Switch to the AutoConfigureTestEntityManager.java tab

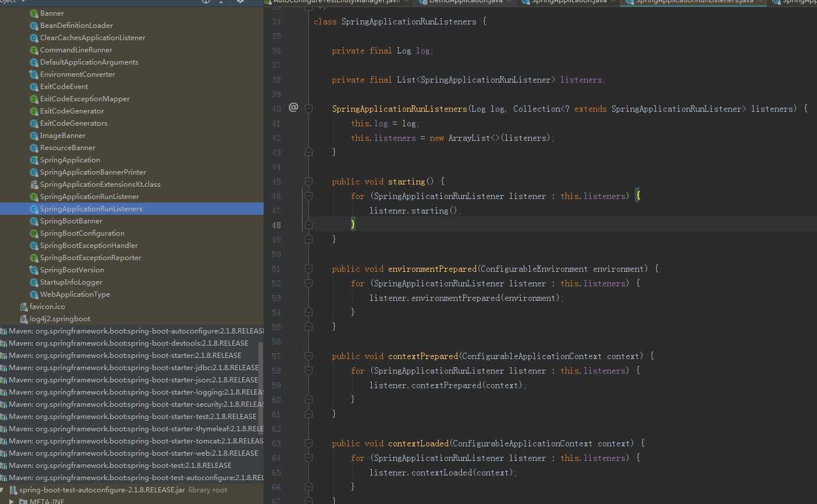click(336, 2)
